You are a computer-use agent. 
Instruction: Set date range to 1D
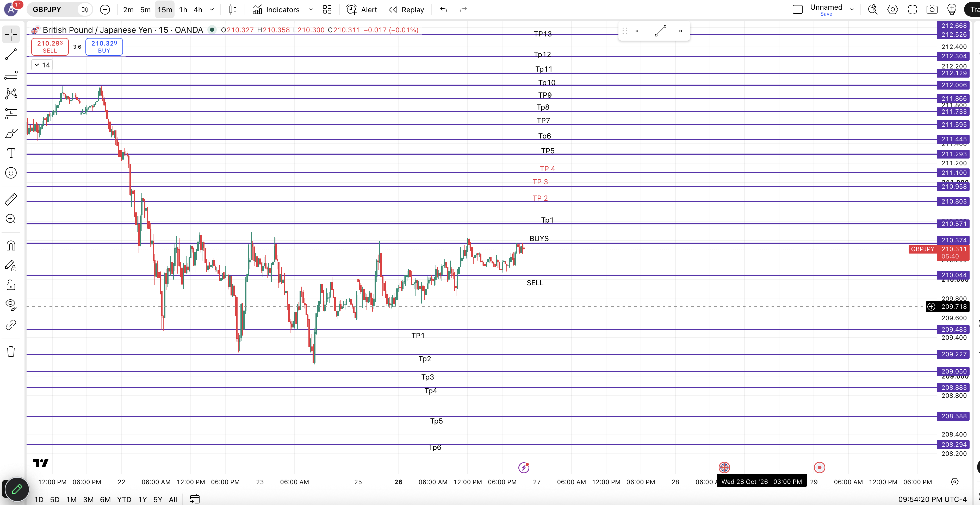pos(39,499)
